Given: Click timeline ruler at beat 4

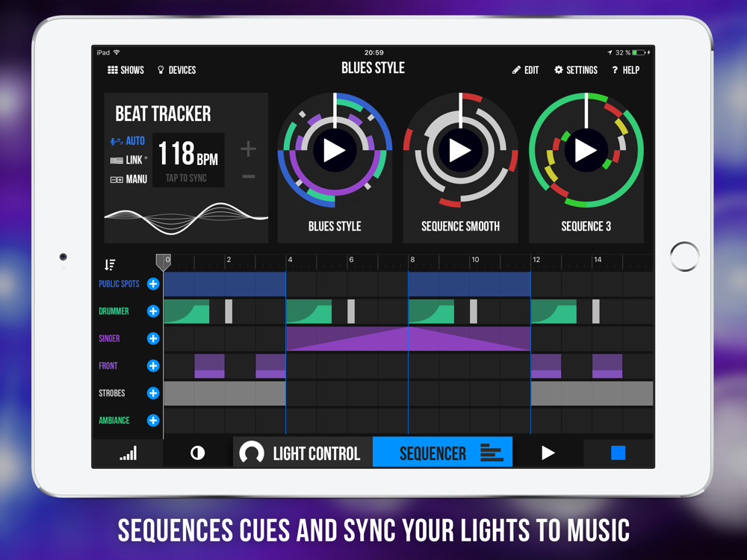Looking at the screenshot, I should click(290, 260).
